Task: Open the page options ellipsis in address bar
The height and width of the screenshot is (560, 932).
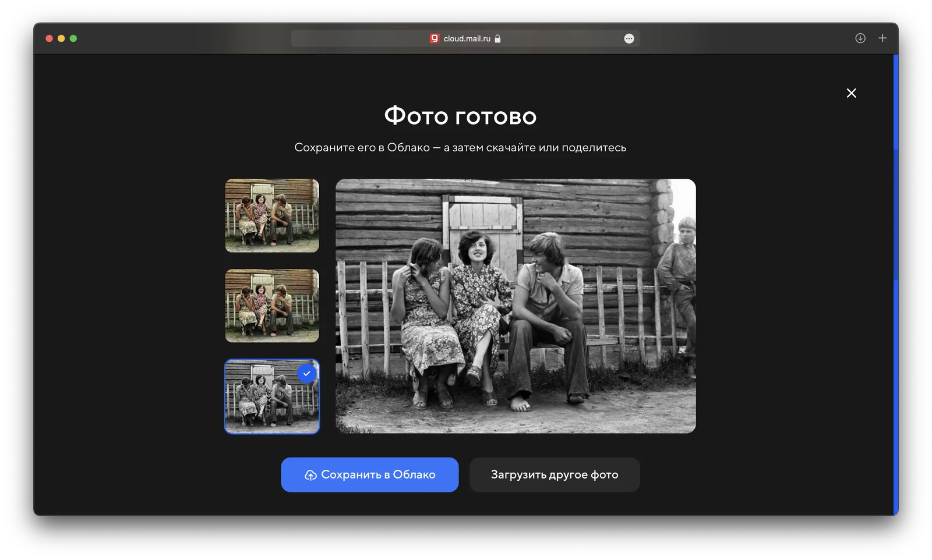Action: click(629, 38)
